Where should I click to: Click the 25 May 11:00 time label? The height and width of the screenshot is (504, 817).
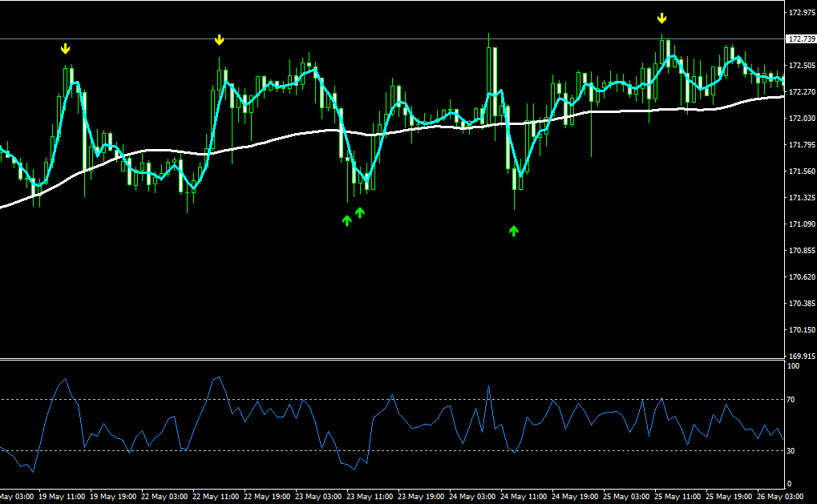[677, 497]
